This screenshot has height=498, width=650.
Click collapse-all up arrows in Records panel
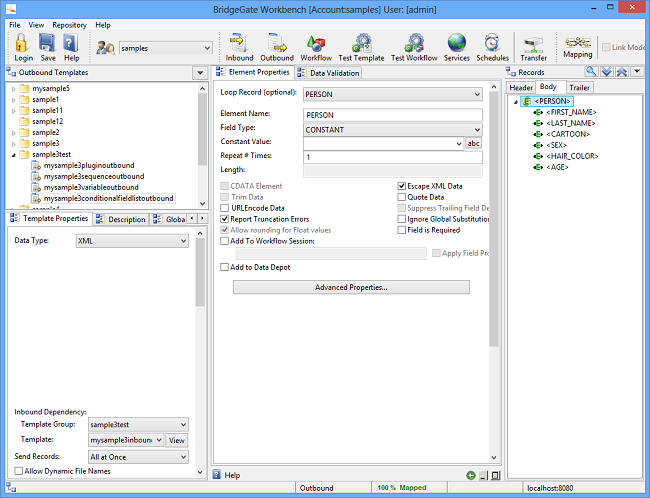click(622, 71)
